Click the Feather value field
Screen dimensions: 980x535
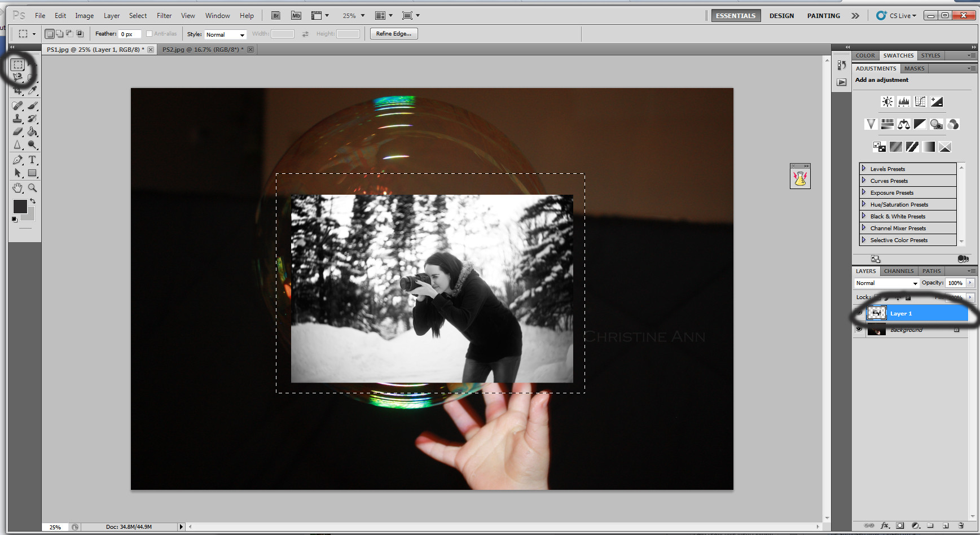[x=129, y=34]
